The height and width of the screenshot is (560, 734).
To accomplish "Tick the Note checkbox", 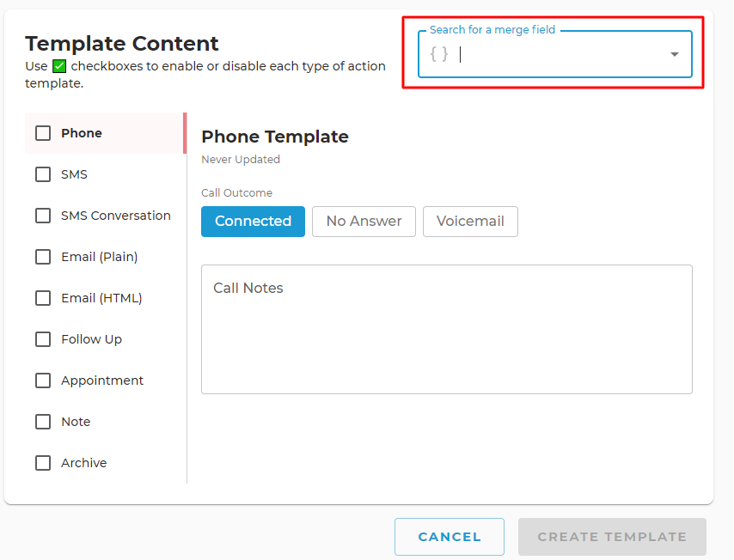I will [43, 422].
